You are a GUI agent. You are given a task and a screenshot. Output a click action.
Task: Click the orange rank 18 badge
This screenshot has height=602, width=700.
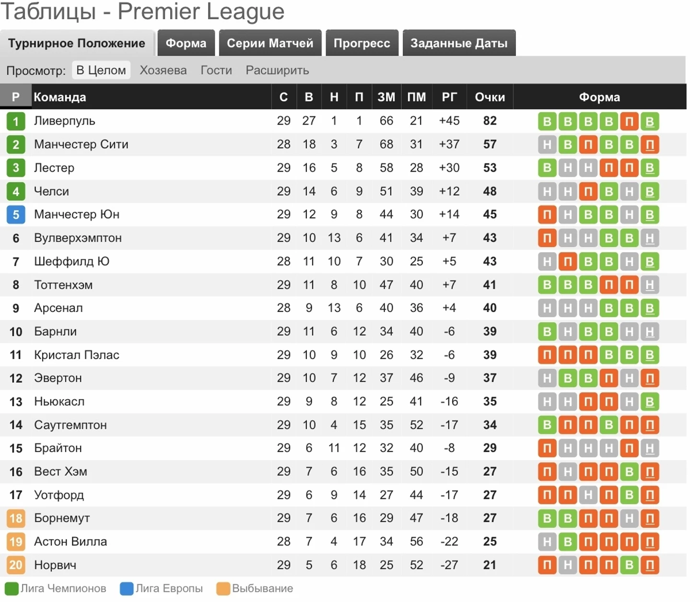click(x=16, y=518)
